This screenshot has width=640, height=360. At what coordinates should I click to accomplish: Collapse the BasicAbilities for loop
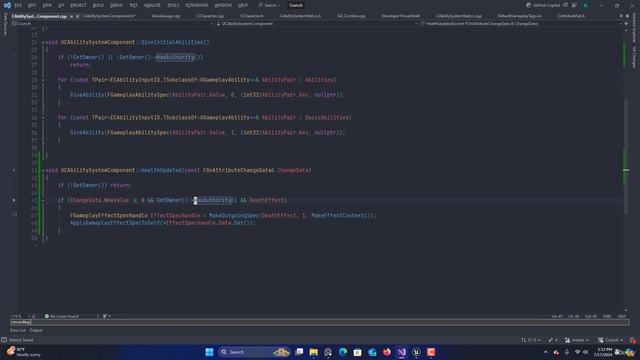(x=43, y=118)
